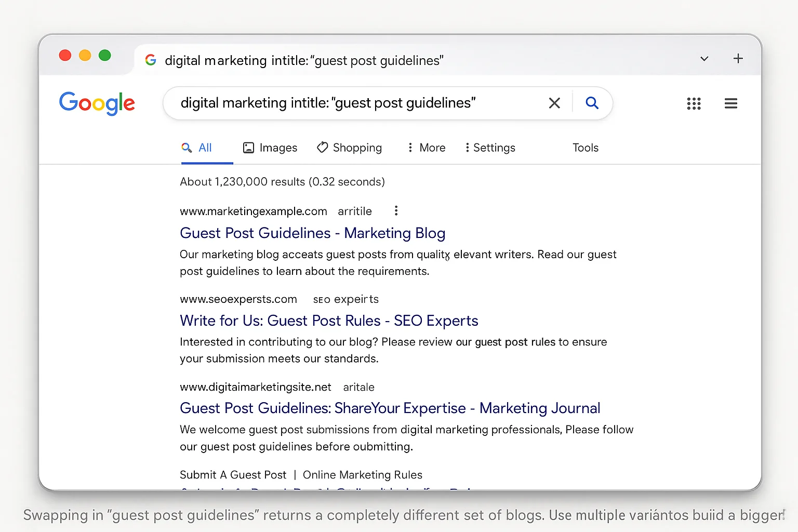Select the All results tab

coord(205,148)
